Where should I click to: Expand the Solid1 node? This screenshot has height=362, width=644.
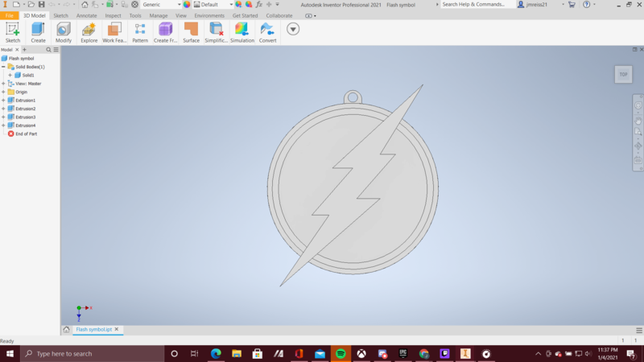pyautogui.click(x=10, y=75)
